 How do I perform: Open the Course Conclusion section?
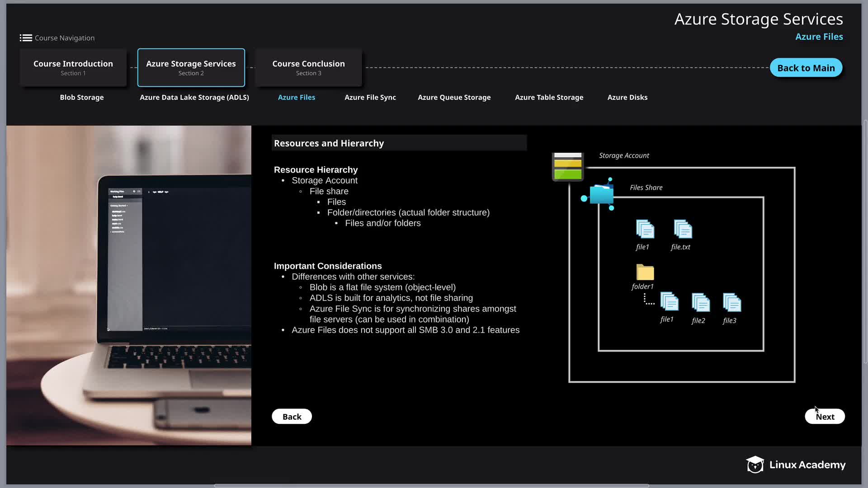tap(308, 67)
